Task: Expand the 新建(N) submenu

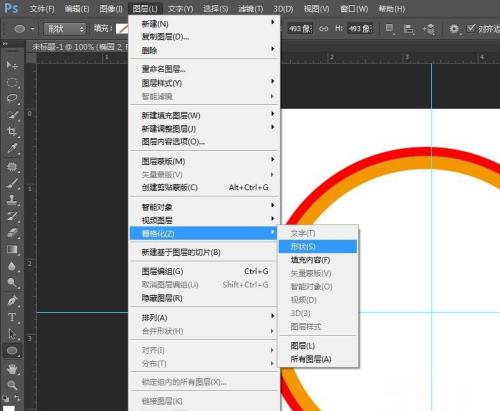Action: point(204,24)
